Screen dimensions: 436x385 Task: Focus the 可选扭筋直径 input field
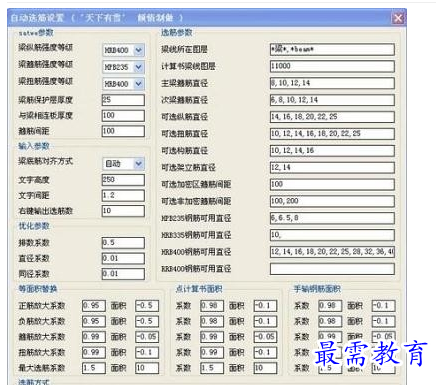click(x=332, y=134)
